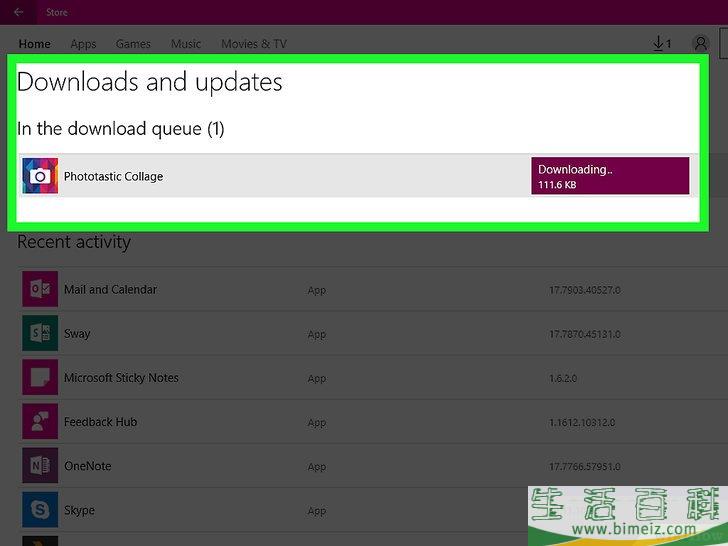Select the OneNote entry name
The image size is (728, 546).
click(x=87, y=466)
